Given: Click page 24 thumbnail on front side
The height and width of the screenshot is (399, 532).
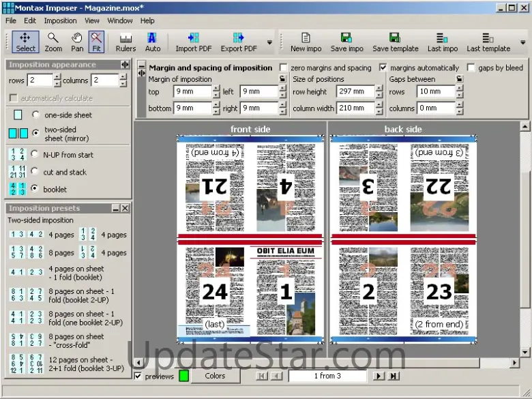Looking at the screenshot, I should pos(214,292).
